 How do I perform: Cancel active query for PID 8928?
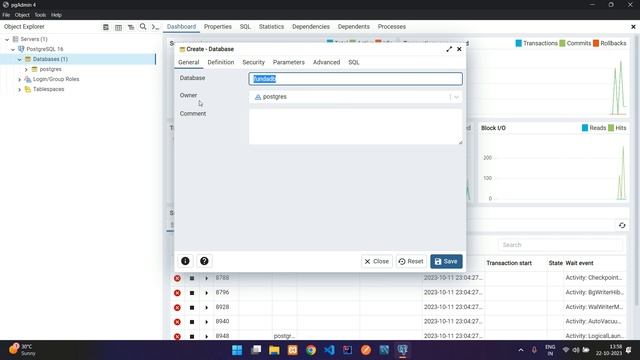pos(192,307)
